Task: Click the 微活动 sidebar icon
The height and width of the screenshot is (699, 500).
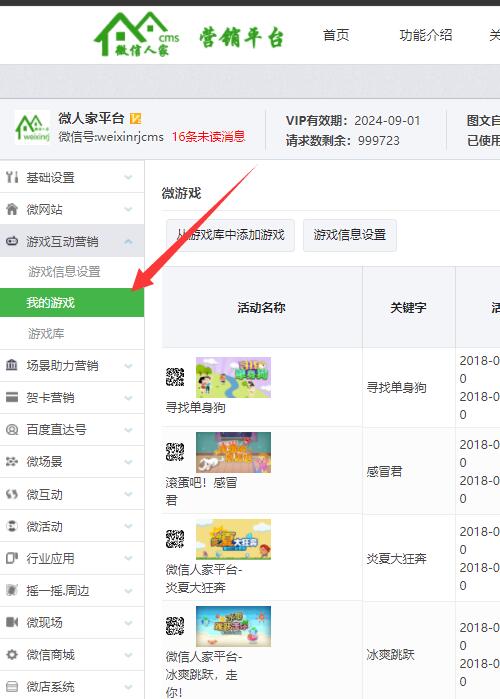Action: [x=12, y=526]
